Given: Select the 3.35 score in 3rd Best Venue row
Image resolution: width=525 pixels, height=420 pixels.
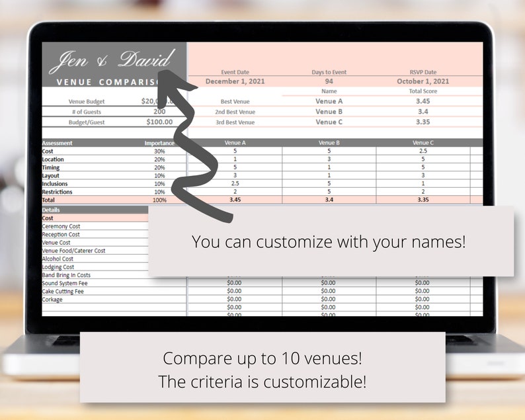Looking at the screenshot, I should pyautogui.click(x=423, y=122).
